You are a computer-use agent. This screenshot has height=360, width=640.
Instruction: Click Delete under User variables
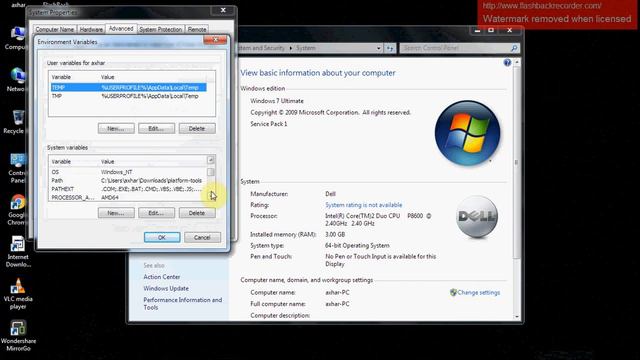[x=197, y=129]
